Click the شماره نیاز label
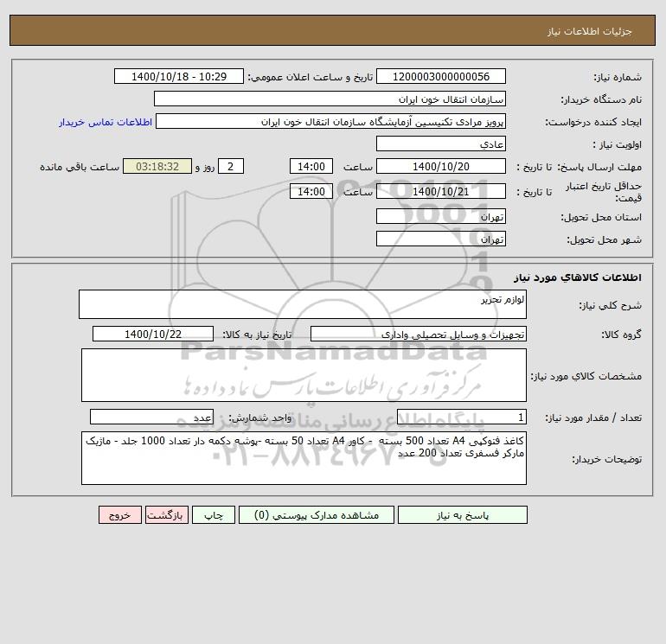 (x=618, y=77)
